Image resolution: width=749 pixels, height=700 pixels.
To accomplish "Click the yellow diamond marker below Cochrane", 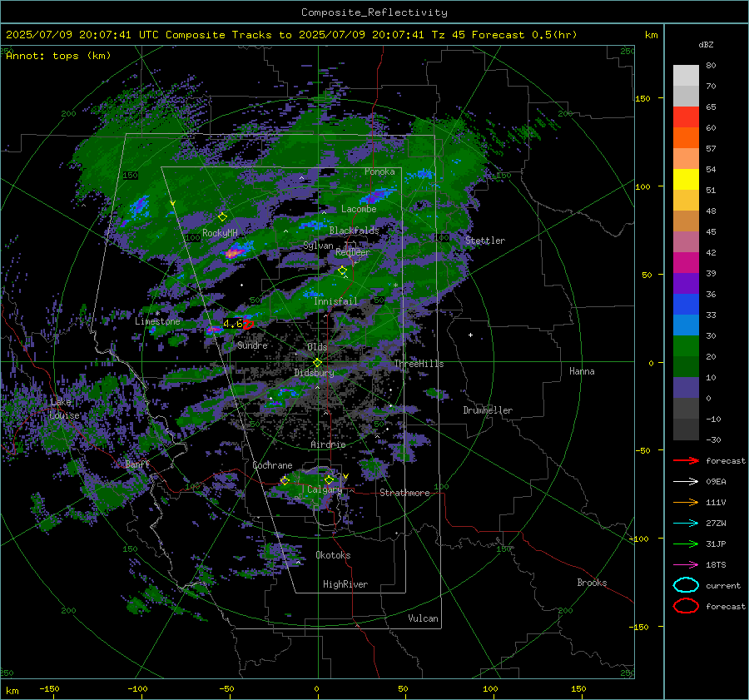I will [x=285, y=480].
